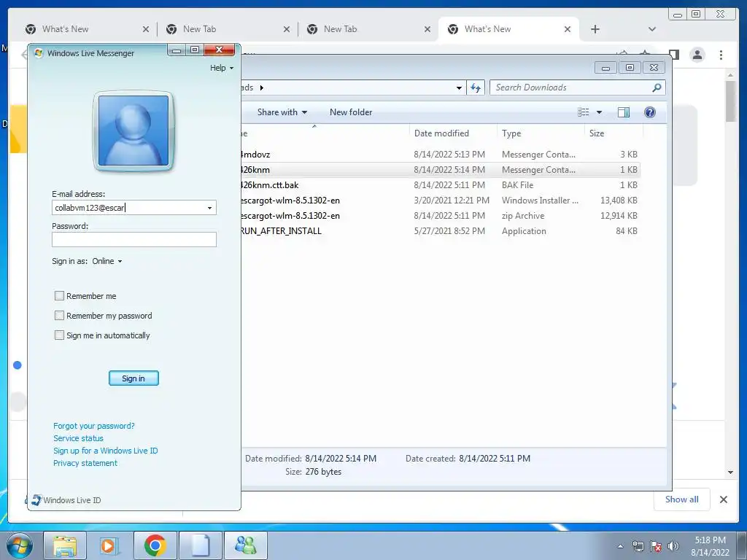Close the second New Tab tab

pyautogui.click(x=427, y=29)
